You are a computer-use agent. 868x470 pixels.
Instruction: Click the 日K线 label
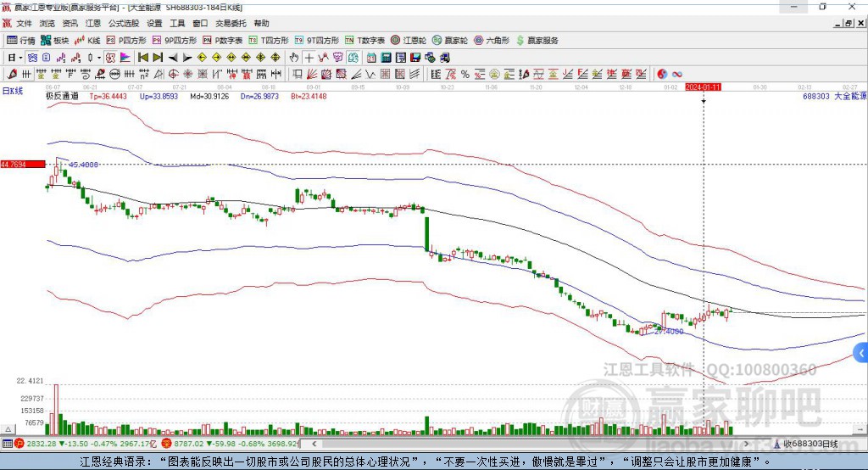coord(13,91)
